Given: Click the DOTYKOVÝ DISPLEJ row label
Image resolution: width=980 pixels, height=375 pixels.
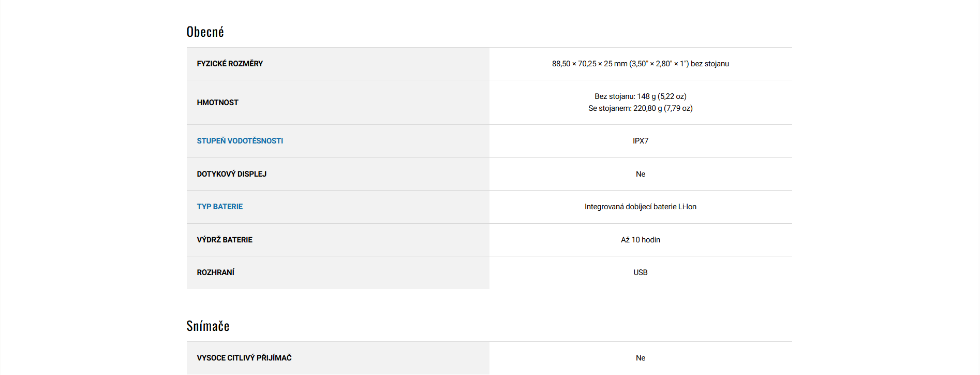Looking at the screenshot, I should coord(231,174).
